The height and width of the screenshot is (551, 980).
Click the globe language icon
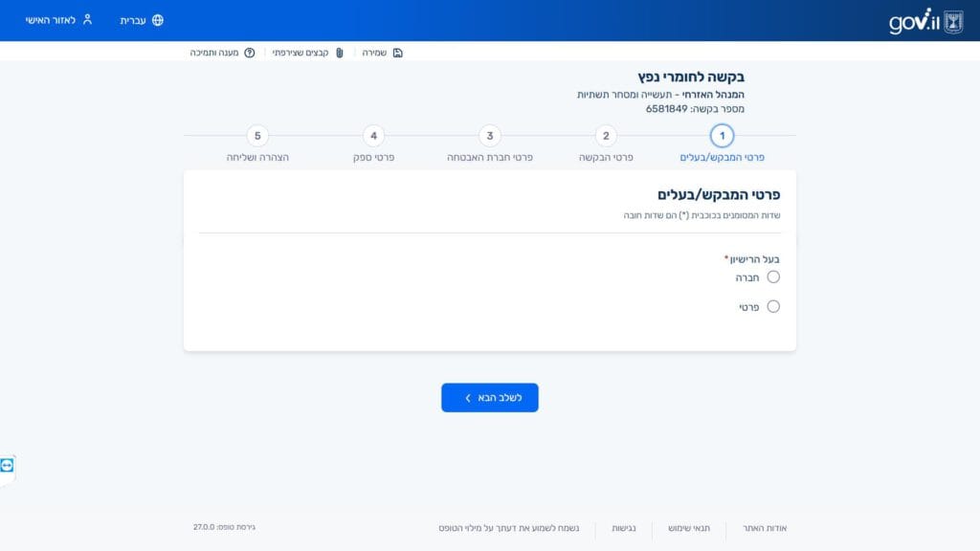(158, 20)
